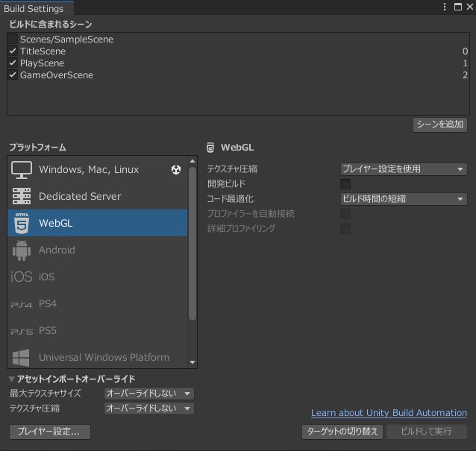The image size is (476, 451).
Task: Pick the PS4 platform logo
Action: 21,305
